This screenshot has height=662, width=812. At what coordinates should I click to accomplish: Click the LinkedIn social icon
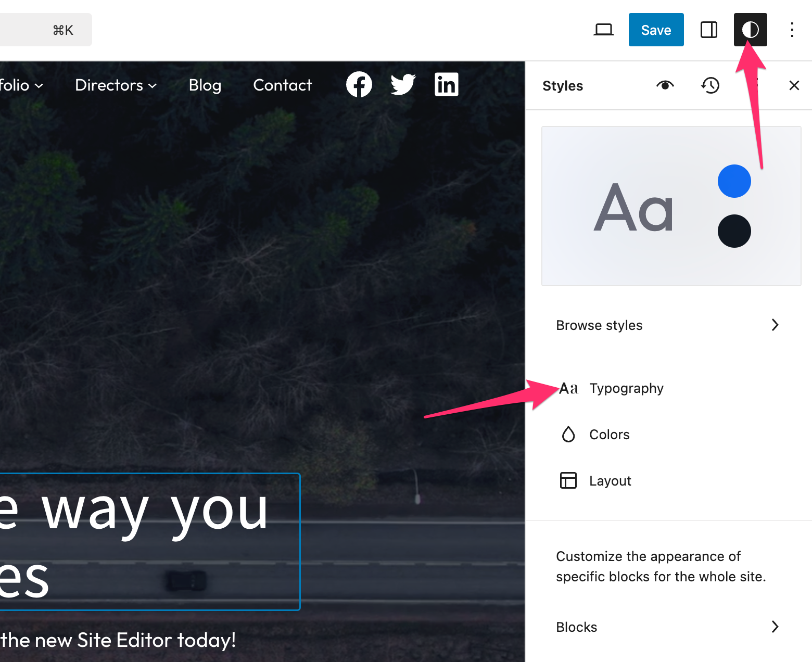point(447,84)
